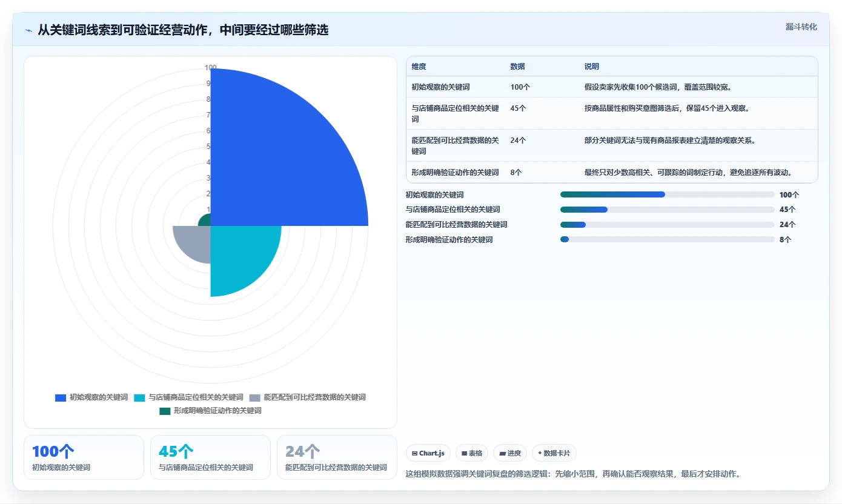This screenshot has height=504, width=842.
Task: Open the 45个 data card
Action: pyautogui.click(x=210, y=457)
